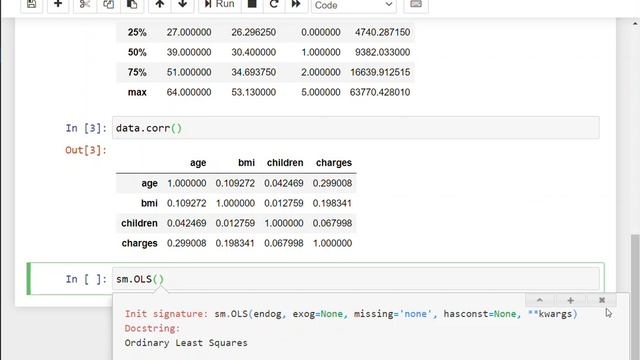
Task: Click the 'children' row label in correlation table
Action: click(139, 223)
